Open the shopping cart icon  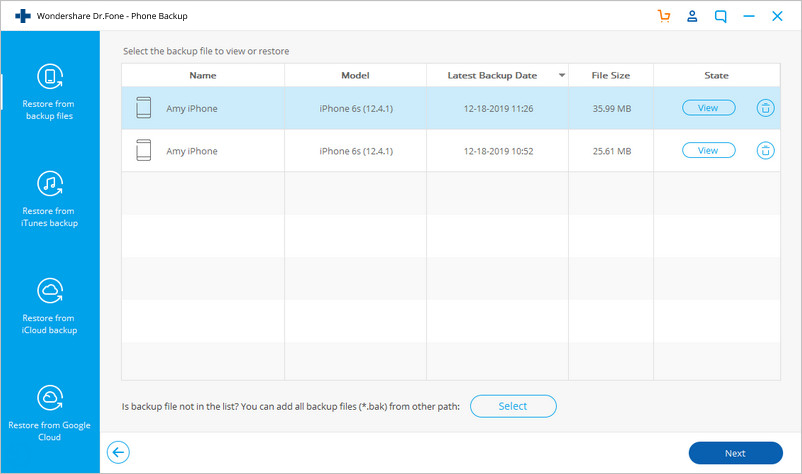point(664,16)
